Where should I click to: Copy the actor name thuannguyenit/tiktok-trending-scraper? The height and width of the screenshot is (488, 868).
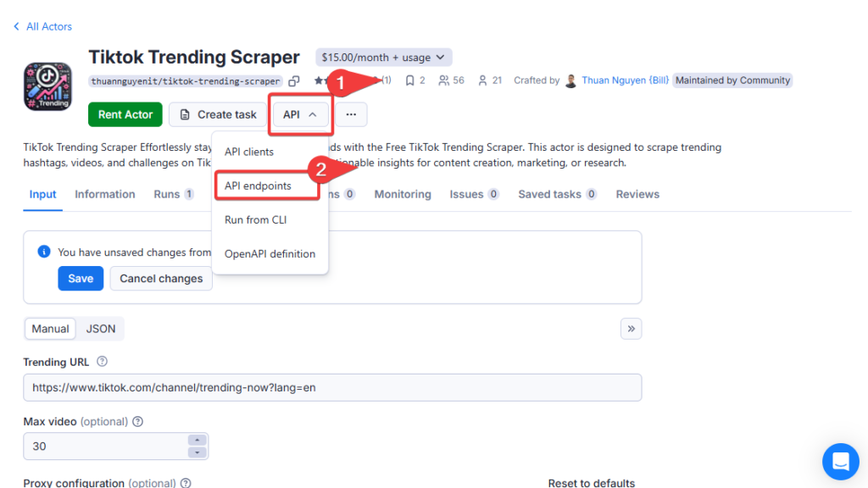pos(294,81)
